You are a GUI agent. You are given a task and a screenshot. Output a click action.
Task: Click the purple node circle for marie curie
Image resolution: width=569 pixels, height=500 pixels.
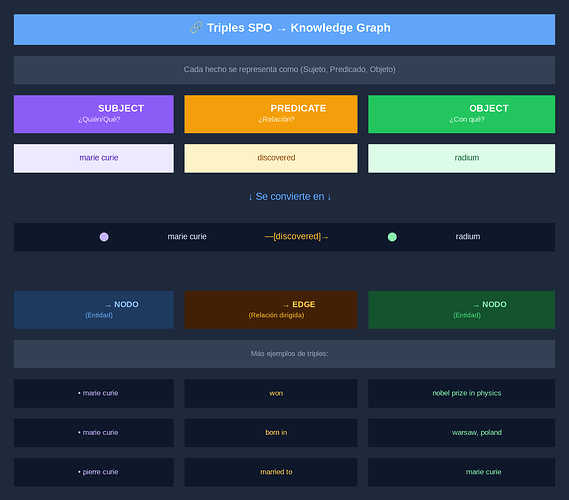[104, 237]
